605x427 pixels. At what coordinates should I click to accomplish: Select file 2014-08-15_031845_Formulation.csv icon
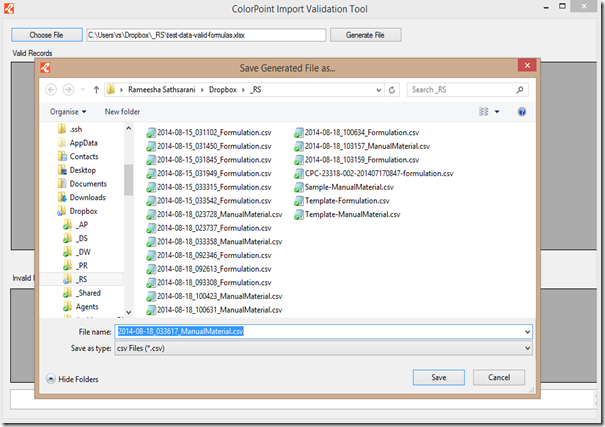tap(151, 160)
